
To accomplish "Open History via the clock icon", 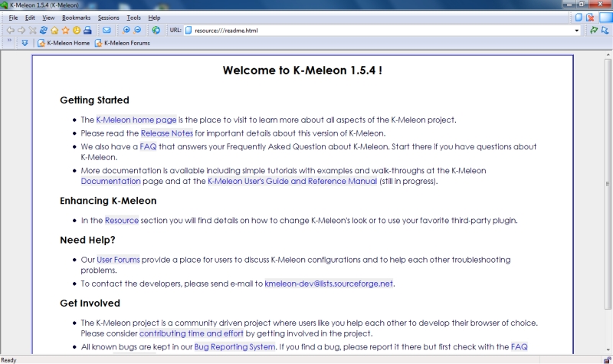I will pos(76,30).
